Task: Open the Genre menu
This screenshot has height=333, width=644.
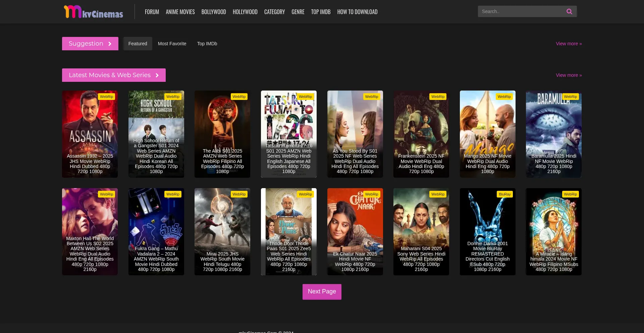Action: tap(298, 12)
